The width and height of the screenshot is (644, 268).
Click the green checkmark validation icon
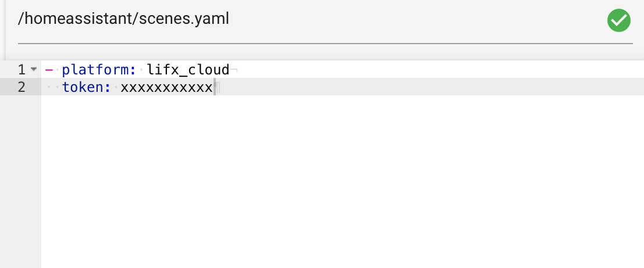pyautogui.click(x=618, y=20)
